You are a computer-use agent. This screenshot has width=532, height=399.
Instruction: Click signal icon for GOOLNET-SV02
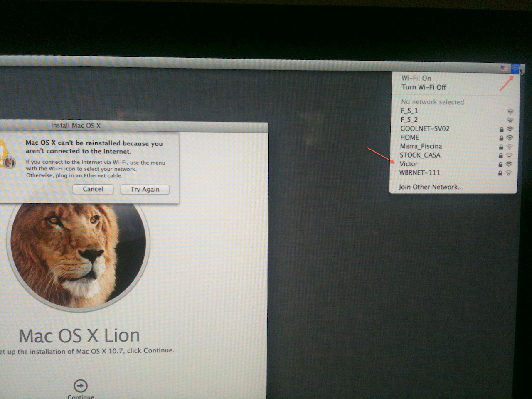[510, 129]
